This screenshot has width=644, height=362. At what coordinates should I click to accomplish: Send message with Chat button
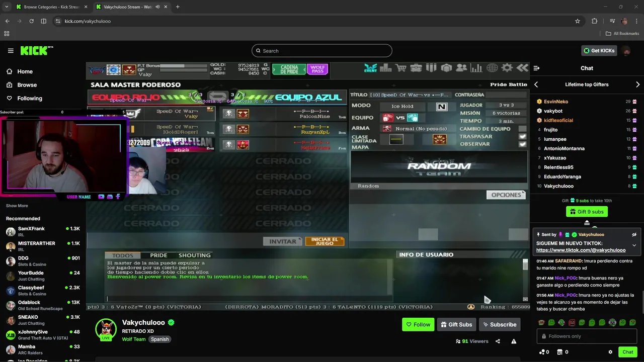coord(627,352)
